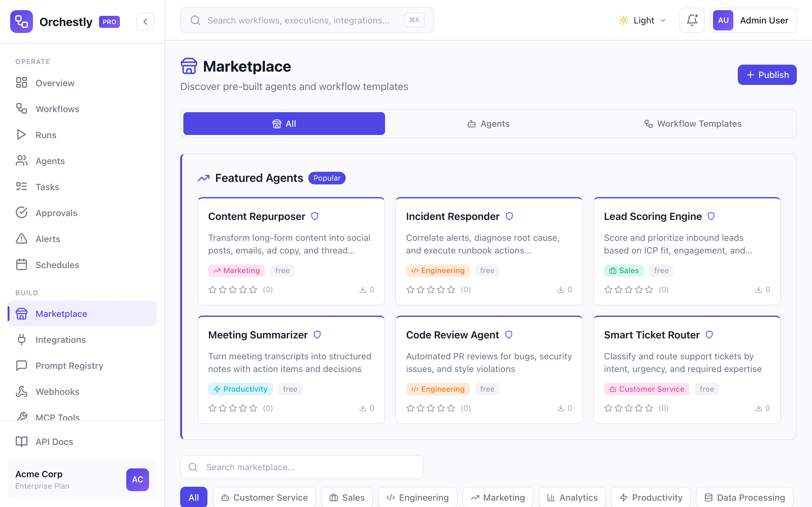Open Schedules using the calendar icon
The image size is (812, 507).
pos(21,265)
